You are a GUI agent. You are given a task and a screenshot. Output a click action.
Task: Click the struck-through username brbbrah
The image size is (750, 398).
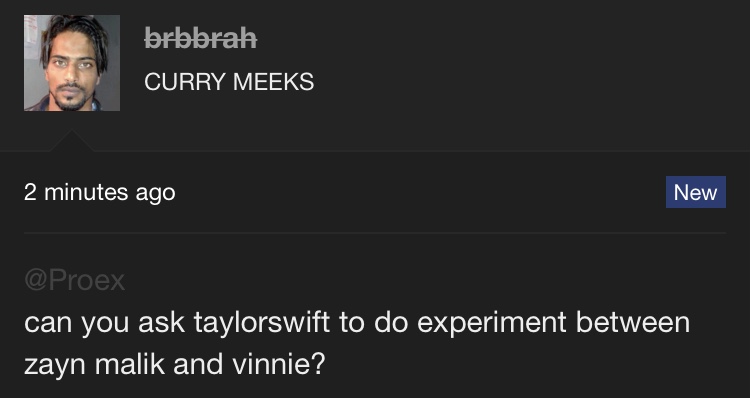[200, 38]
